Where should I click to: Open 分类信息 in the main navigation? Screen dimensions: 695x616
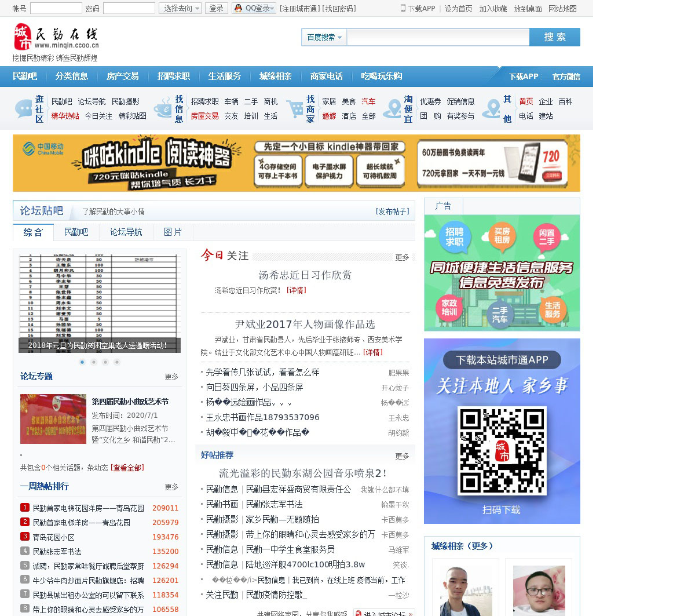[72, 76]
